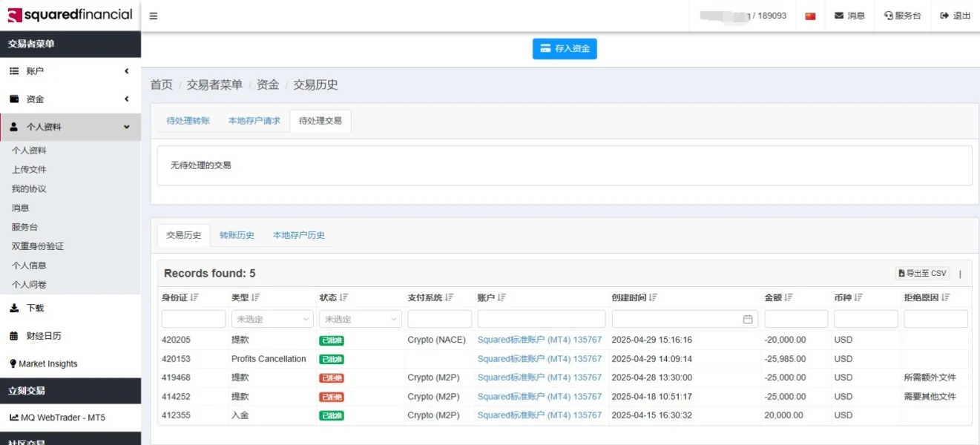This screenshot has width=980, height=445.
Task: Click the 存入资金 deposit button
Action: tap(565, 49)
